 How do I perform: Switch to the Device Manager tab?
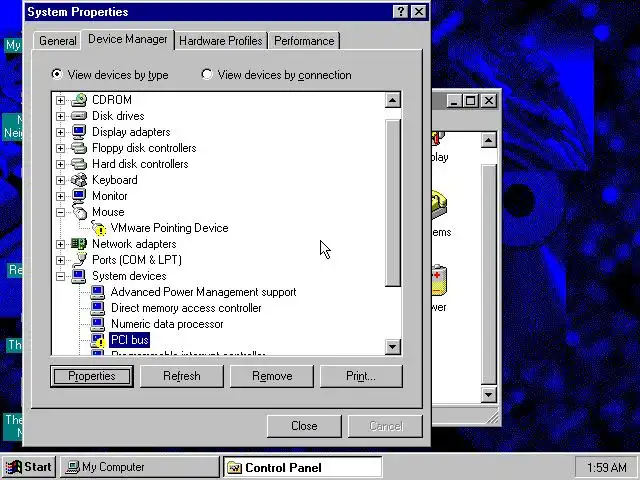(x=128, y=39)
